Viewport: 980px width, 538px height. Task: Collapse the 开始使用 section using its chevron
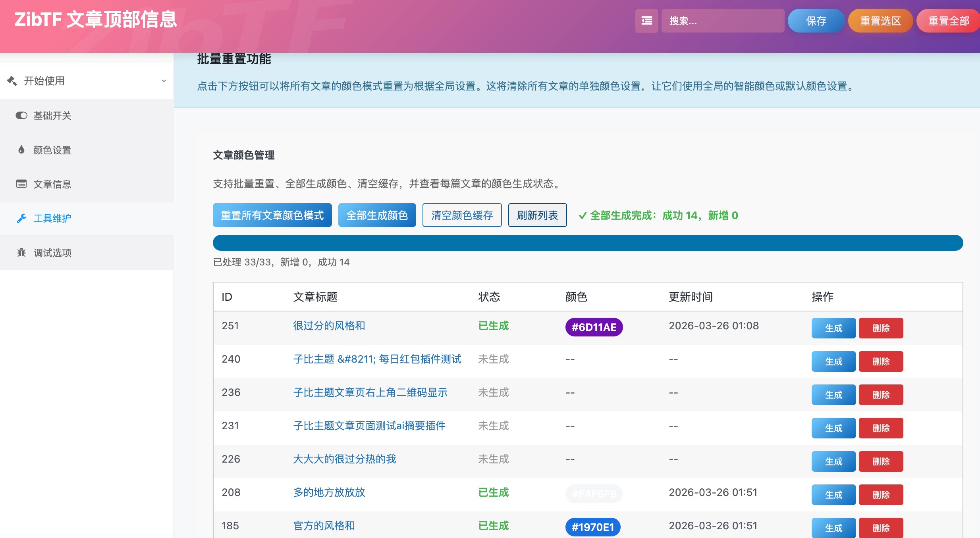(x=164, y=81)
